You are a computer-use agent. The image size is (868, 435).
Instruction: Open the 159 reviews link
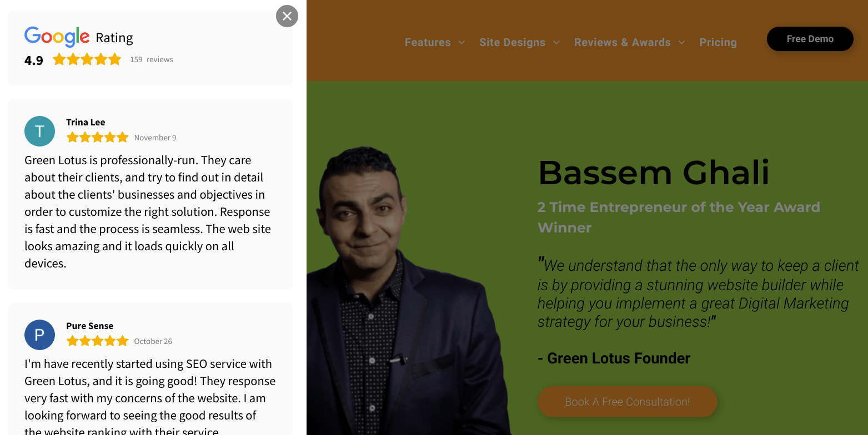pos(152,59)
